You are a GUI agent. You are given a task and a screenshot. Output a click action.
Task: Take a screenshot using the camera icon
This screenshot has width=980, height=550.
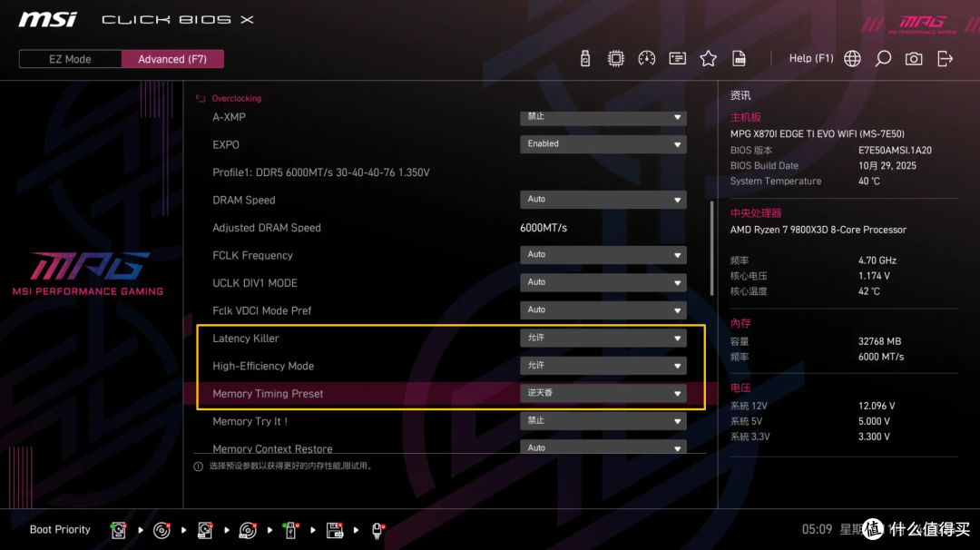(914, 59)
